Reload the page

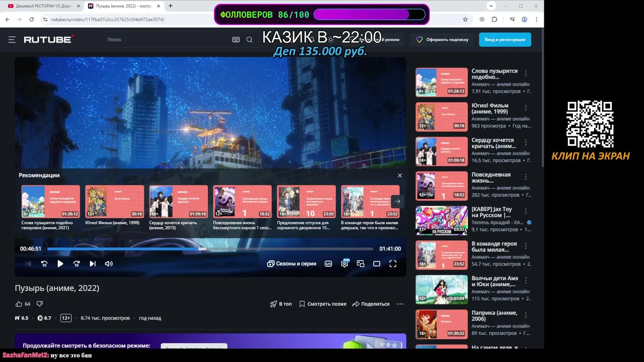[31, 20]
